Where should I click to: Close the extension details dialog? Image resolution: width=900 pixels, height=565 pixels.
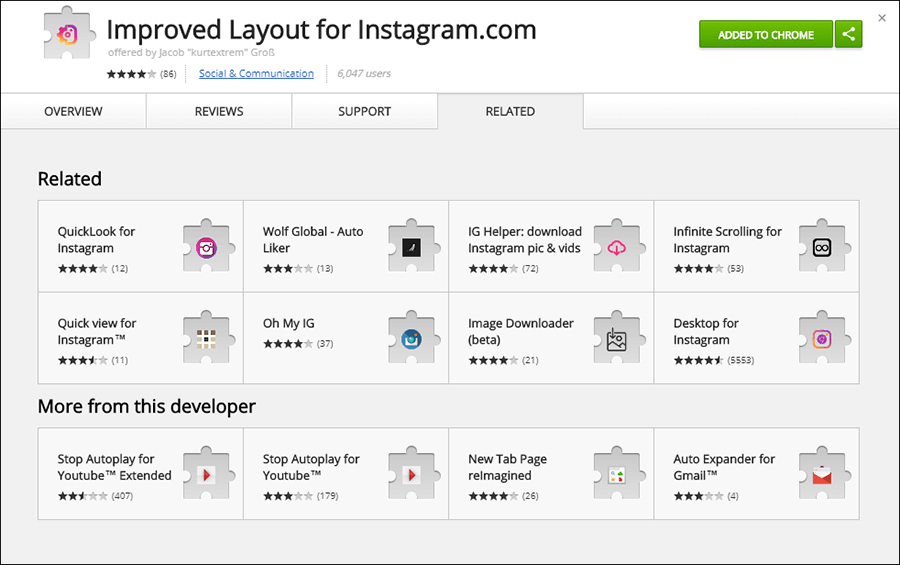tap(882, 18)
